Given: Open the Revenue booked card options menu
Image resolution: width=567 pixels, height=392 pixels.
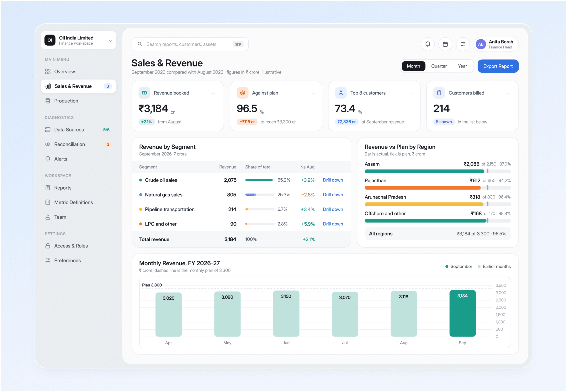Looking at the screenshot, I should pyautogui.click(x=214, y=93).
